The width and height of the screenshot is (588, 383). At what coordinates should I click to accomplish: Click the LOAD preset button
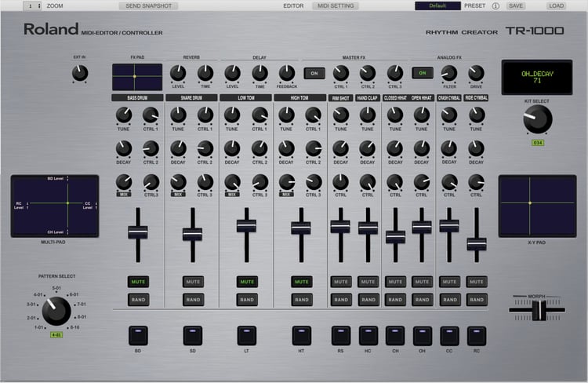(x=556, y=5)
